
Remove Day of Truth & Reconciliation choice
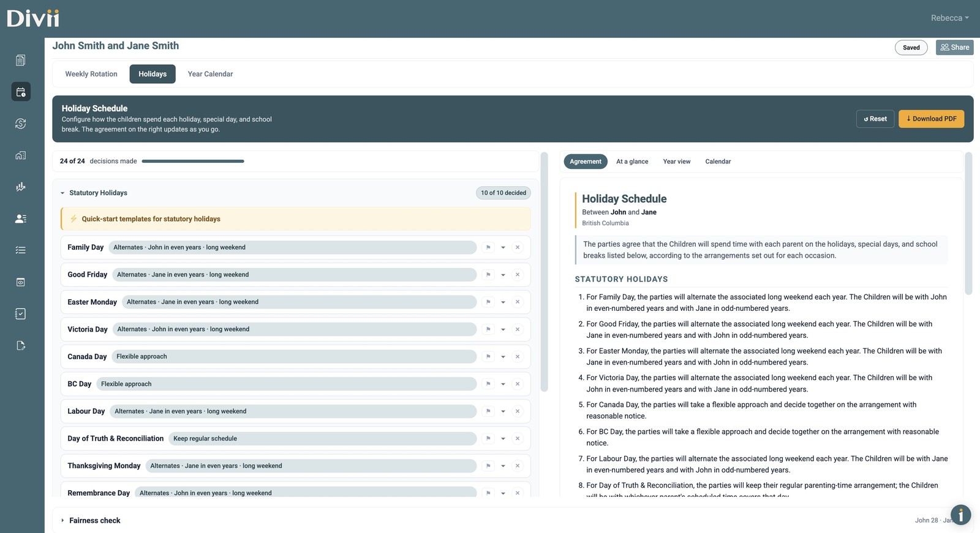point(518,438)
